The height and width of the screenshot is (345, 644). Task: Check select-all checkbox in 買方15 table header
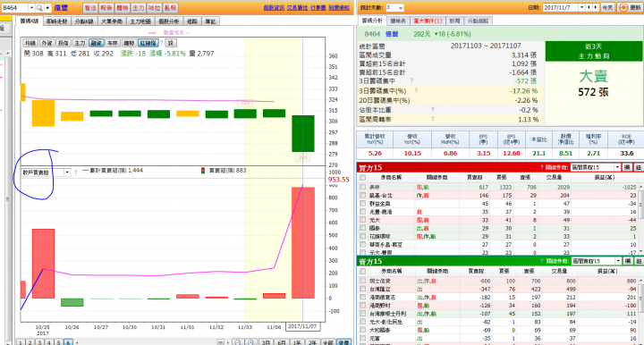[362, 178]
